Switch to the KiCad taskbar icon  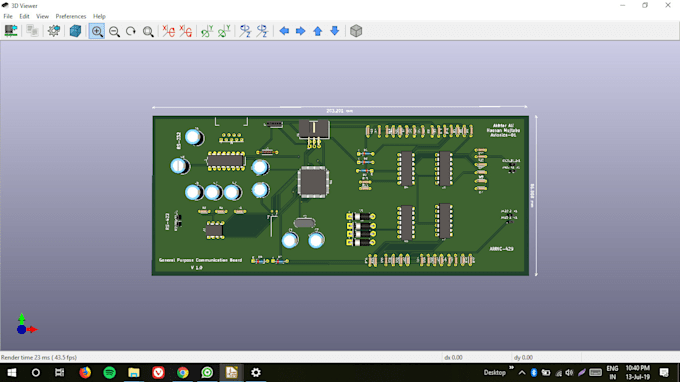(231, 372)
